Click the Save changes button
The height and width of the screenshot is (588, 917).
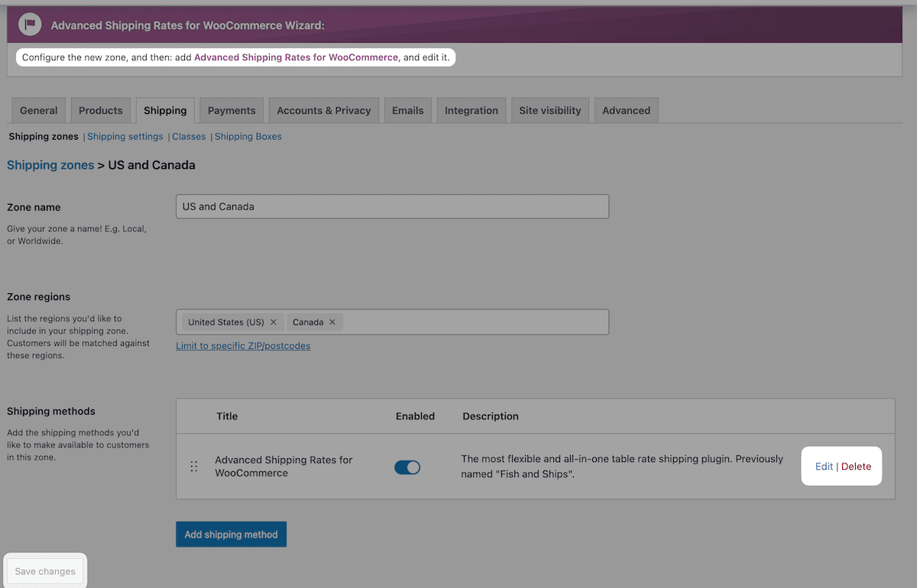(x=45, y=571)
